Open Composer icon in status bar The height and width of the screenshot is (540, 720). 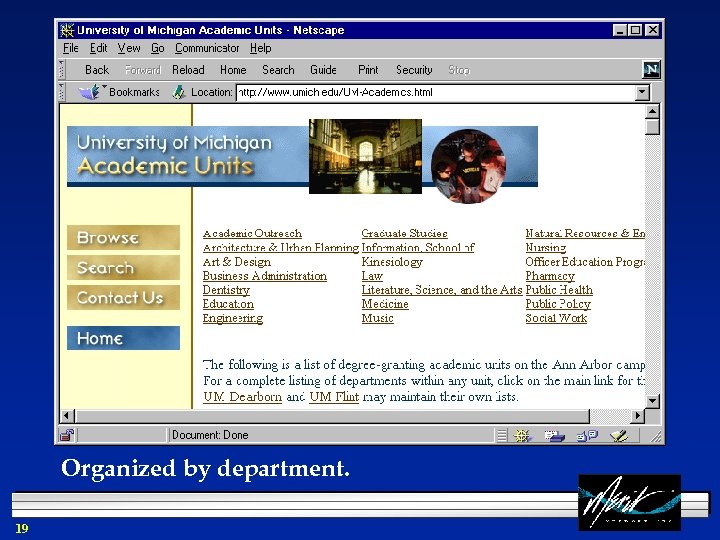619,435
